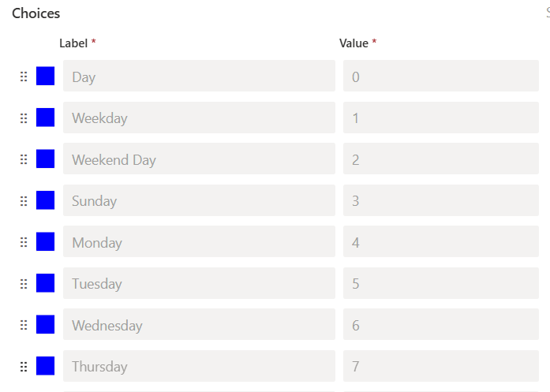Click drag handle beside Monday choice
Viewport: 550px width, 392px height.
(x=24, y=242)
